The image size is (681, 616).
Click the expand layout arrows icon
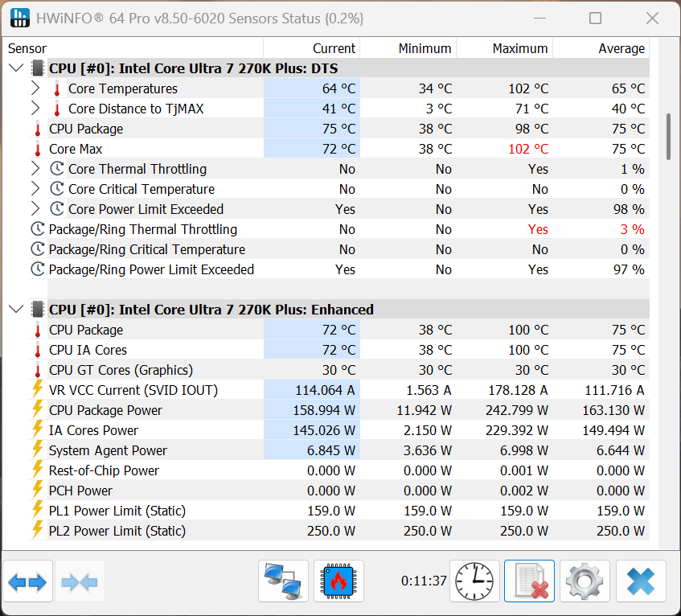27,581
